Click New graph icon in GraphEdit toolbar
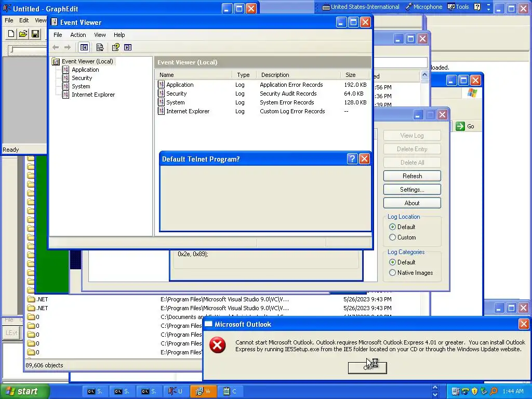Screen dimensions: 532x399 [x=11, y=34]
